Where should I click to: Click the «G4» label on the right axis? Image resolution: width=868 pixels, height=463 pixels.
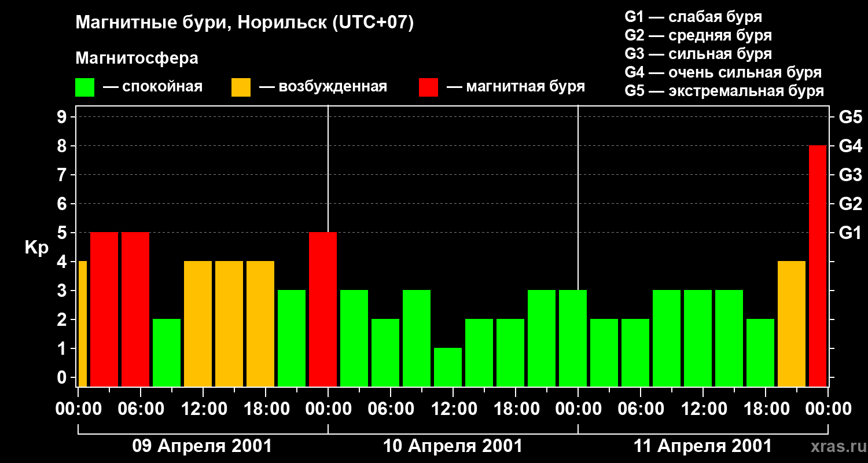click(850, 146)
